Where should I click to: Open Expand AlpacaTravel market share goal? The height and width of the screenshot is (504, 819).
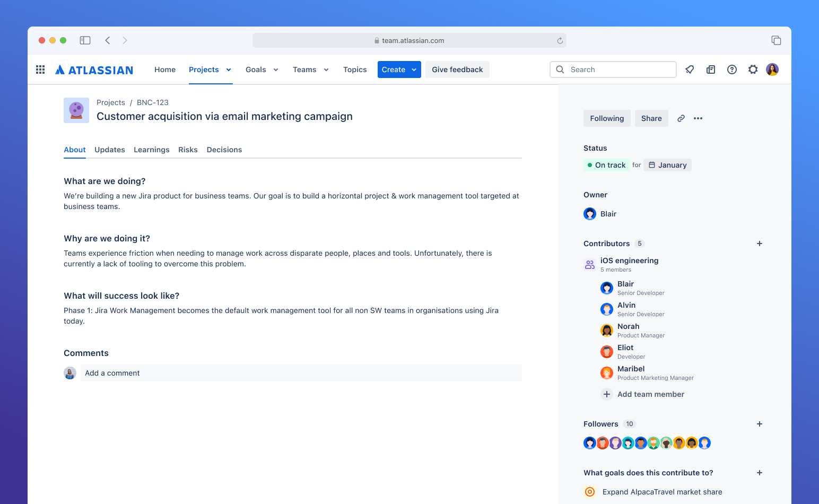tap(662, 492)
